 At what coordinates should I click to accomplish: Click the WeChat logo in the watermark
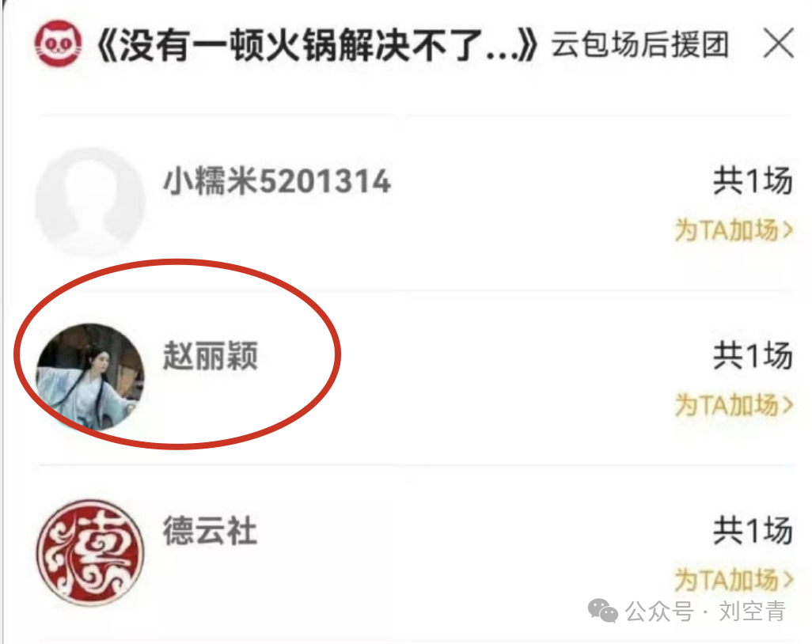603,611
